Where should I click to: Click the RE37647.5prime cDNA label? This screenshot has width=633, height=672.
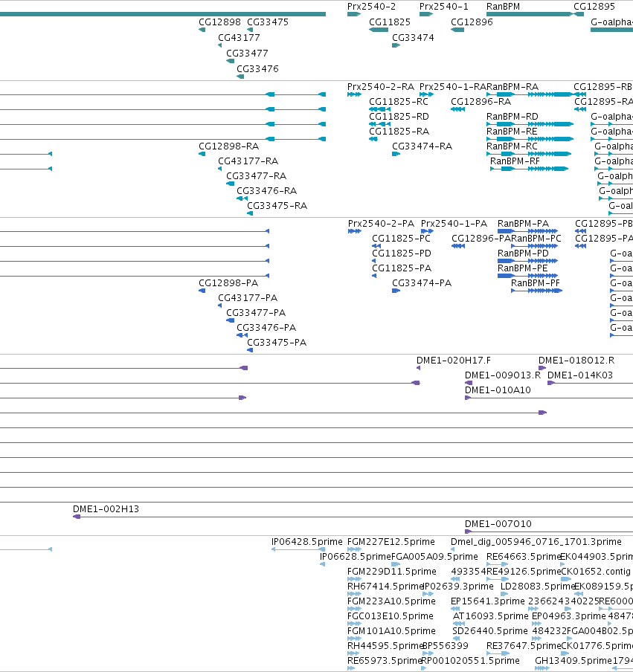click(524, 646)
